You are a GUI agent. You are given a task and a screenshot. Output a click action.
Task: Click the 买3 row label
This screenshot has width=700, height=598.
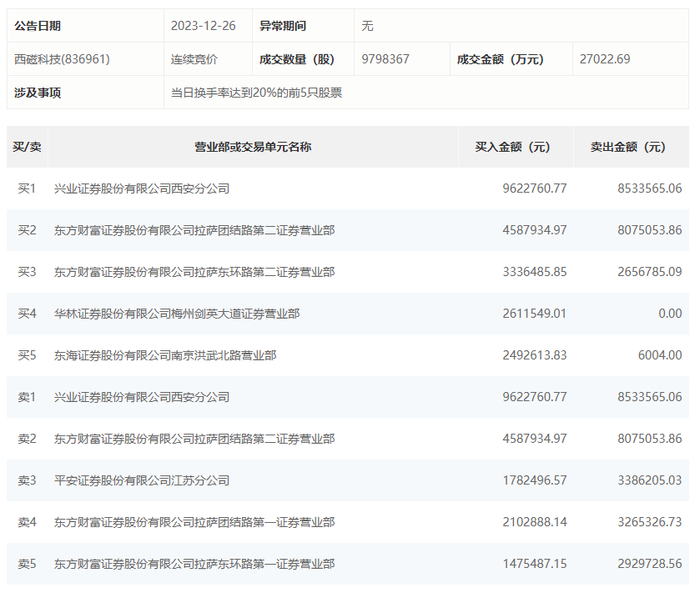(x=27, y=272)
